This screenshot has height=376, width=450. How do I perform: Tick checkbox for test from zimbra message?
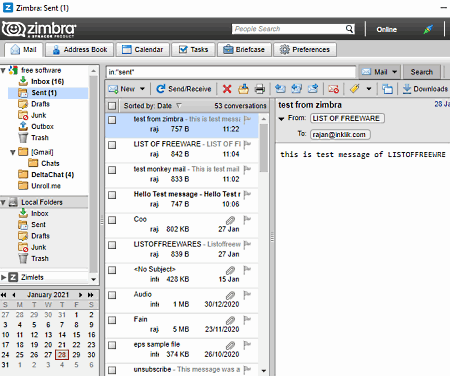click(112, 120)
